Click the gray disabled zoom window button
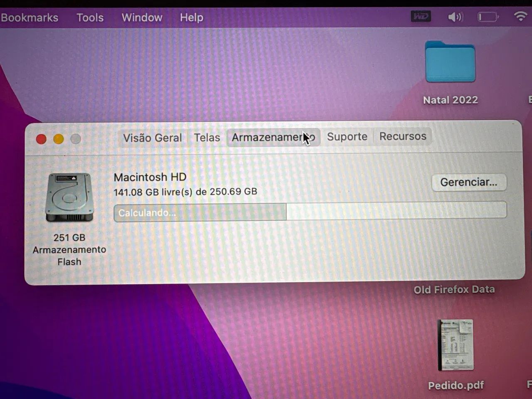Screen dimensions: 532x399 click(x=76, y=139)
